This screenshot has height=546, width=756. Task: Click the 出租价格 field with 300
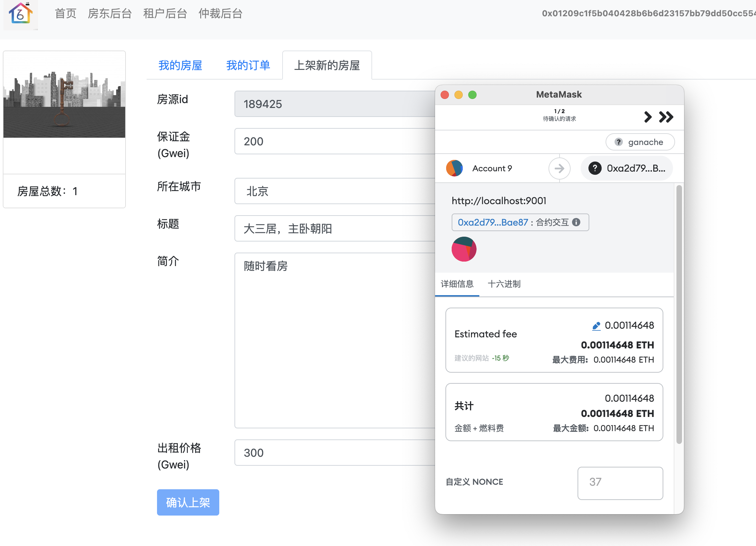[x=335, y=453]
